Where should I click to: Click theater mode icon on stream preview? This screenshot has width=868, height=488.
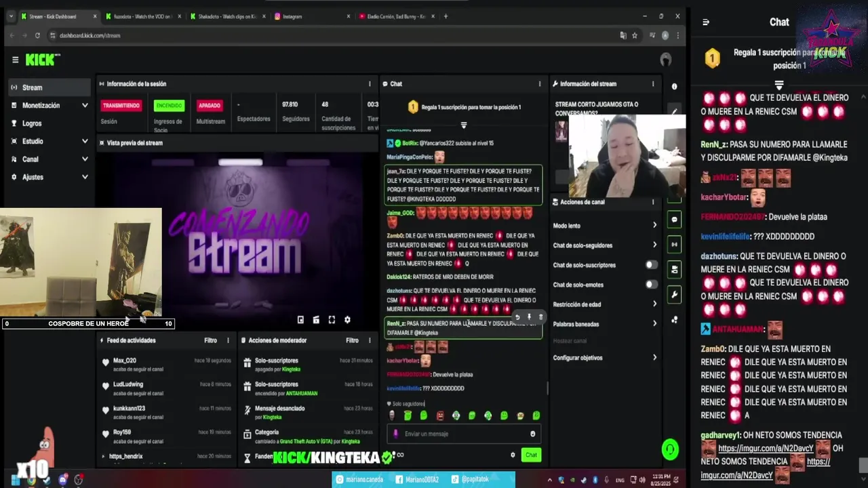pyautogui.click(x=316, y=320)
